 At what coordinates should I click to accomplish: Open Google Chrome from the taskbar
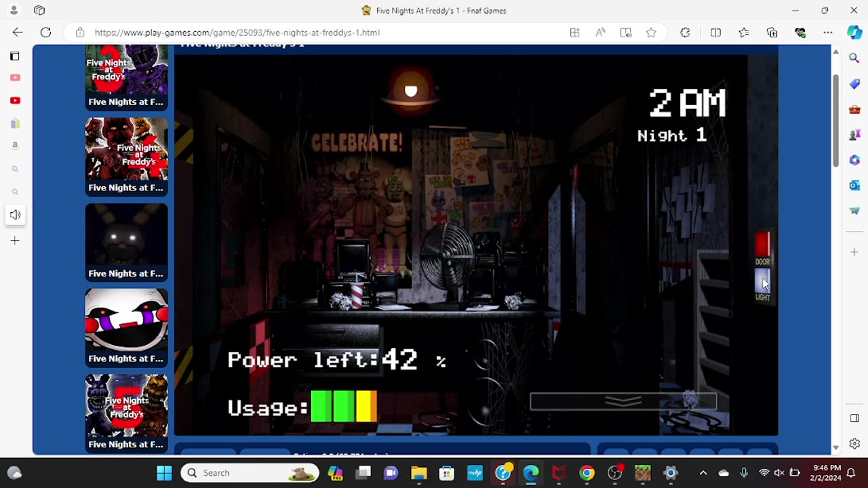pos(587,473)
